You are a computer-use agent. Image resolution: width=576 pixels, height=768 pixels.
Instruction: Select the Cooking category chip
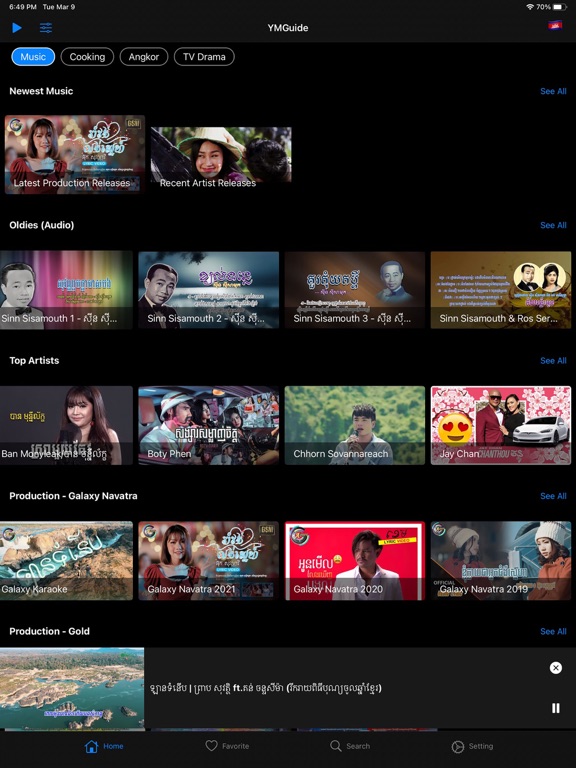pos(87,57)
